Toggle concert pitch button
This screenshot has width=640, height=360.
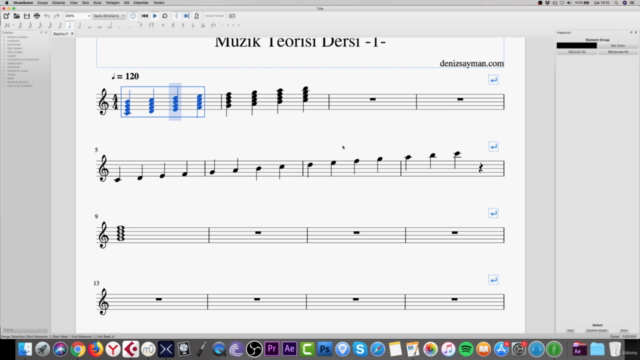214,16
